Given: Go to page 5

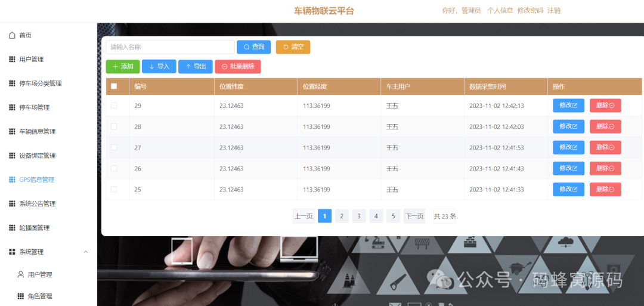Looking at the screenshot, I should 394,216.
